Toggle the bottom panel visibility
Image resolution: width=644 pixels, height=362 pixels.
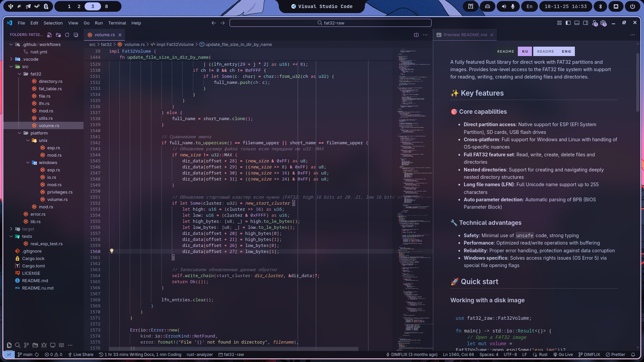577,23
